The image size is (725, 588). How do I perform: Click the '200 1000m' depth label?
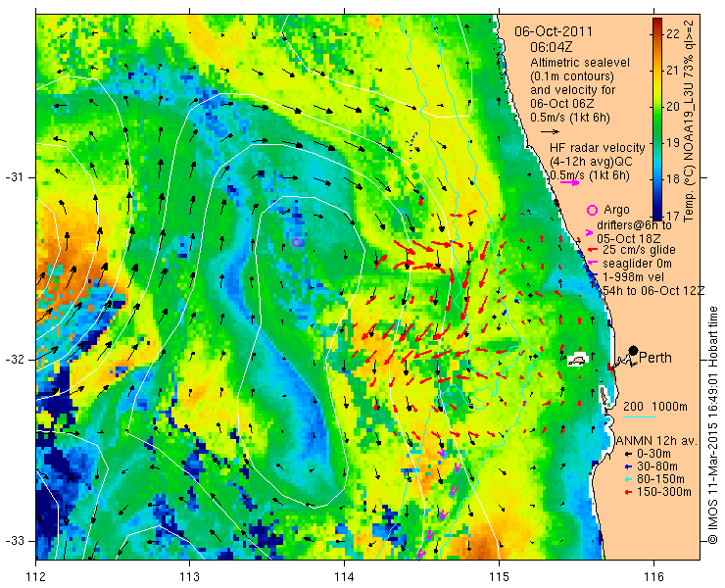pyautogui.click(x=655, y=407)
